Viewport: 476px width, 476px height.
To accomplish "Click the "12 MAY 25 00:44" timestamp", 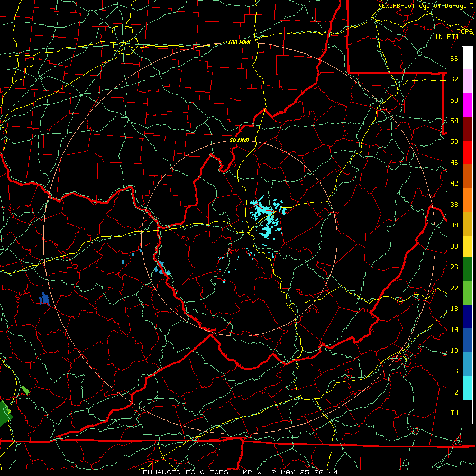I will 303,472.
